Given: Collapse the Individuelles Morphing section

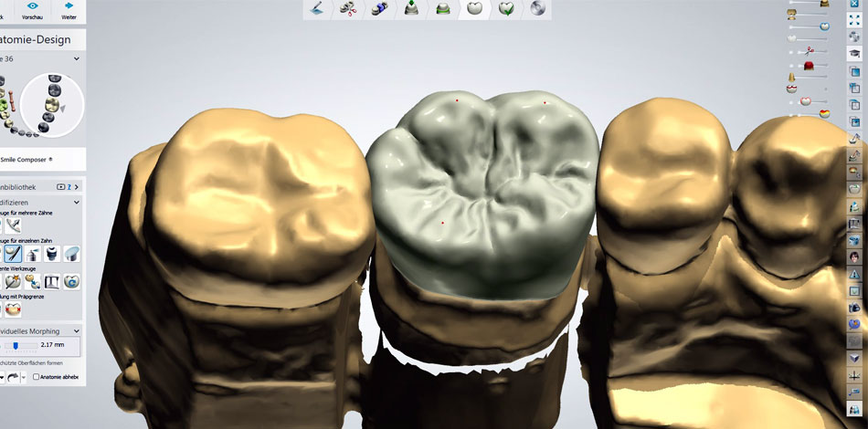Looking at the screenshot, I should (x=77, y=330).
